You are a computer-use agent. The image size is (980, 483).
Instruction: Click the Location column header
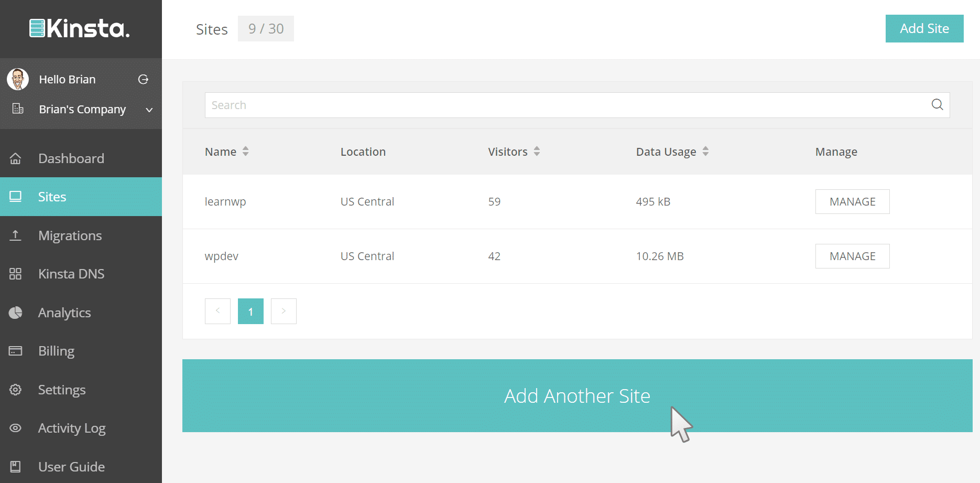click(363, 152)
